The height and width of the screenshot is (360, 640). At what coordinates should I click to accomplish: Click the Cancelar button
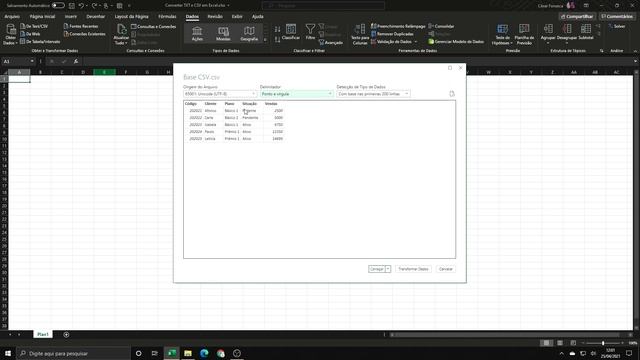point(445,269)
